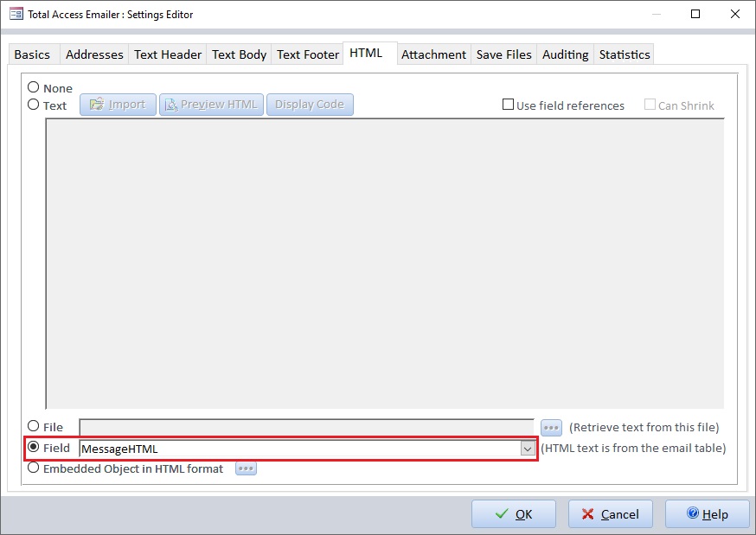Toggle the Can Shrink checkbox
Viewport: 756px width, 535px height.
pos(650,105)
